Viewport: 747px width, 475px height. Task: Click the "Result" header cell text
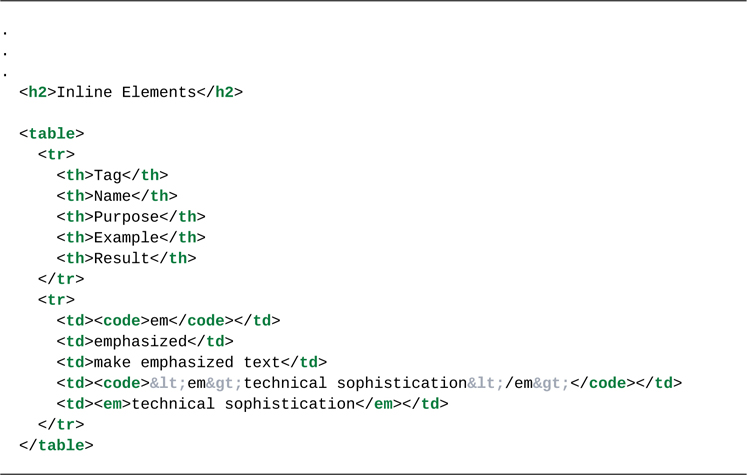click(121, 258)
